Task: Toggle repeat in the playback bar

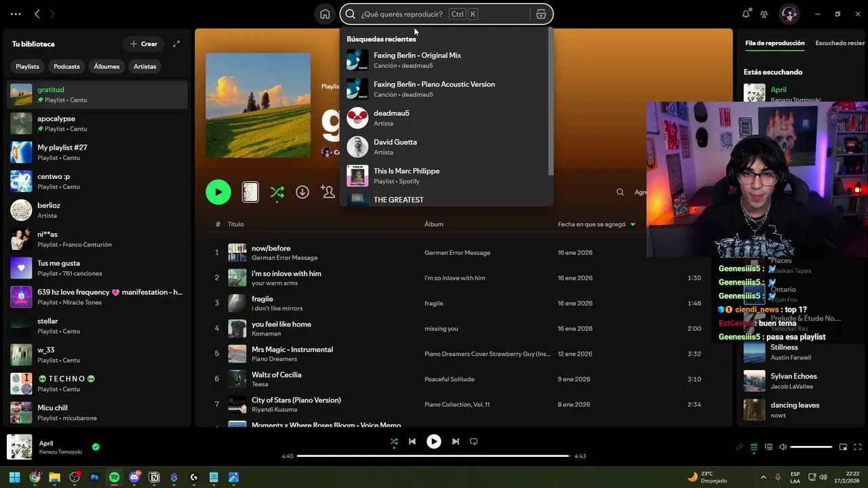Action: point(474,442)
